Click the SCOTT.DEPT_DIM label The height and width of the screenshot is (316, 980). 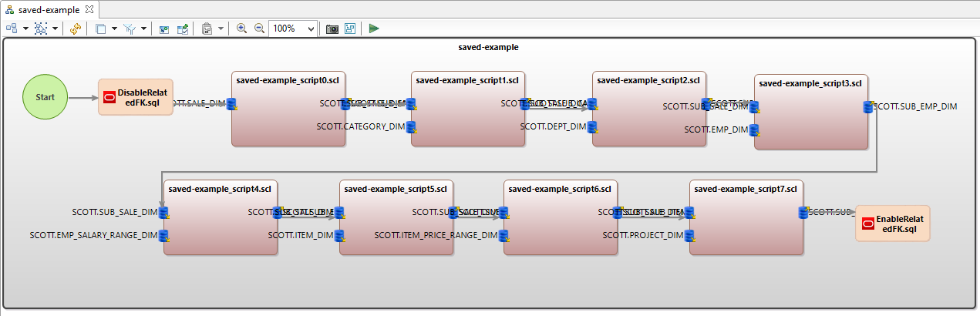pos(553,126)
